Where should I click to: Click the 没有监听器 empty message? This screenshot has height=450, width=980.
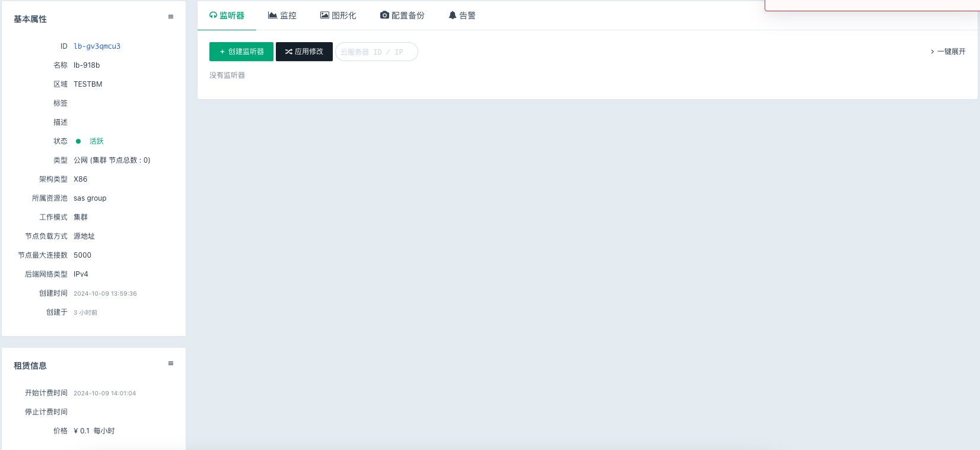click(x=227, y=75)
